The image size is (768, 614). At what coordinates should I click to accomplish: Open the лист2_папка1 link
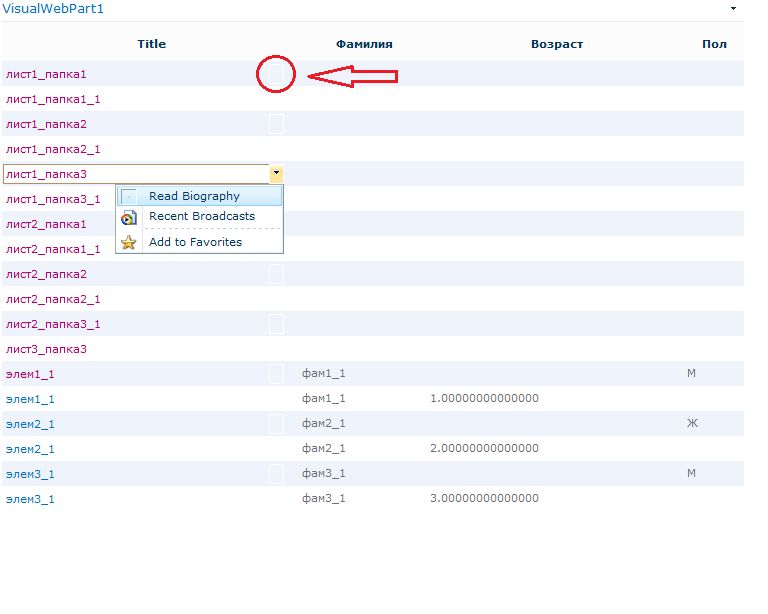(46, 224)
